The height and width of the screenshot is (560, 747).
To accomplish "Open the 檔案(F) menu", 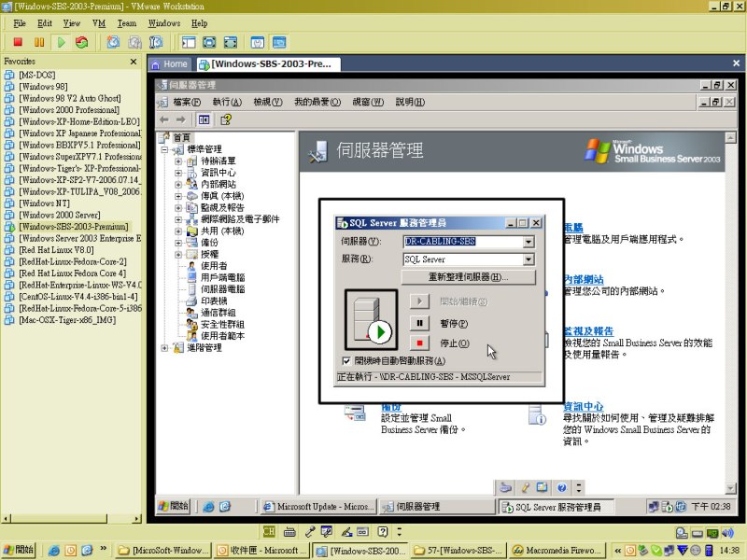I will point(187,102).
